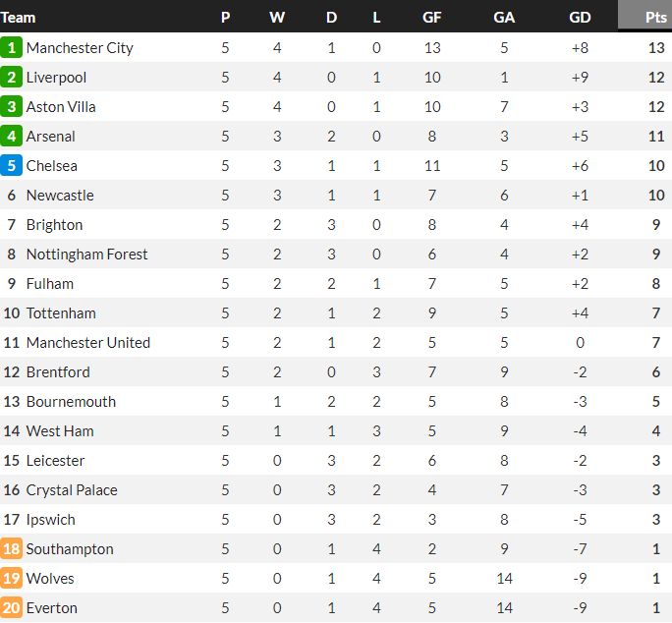Click Arsenal's green position 4 badge

[12, 136]
